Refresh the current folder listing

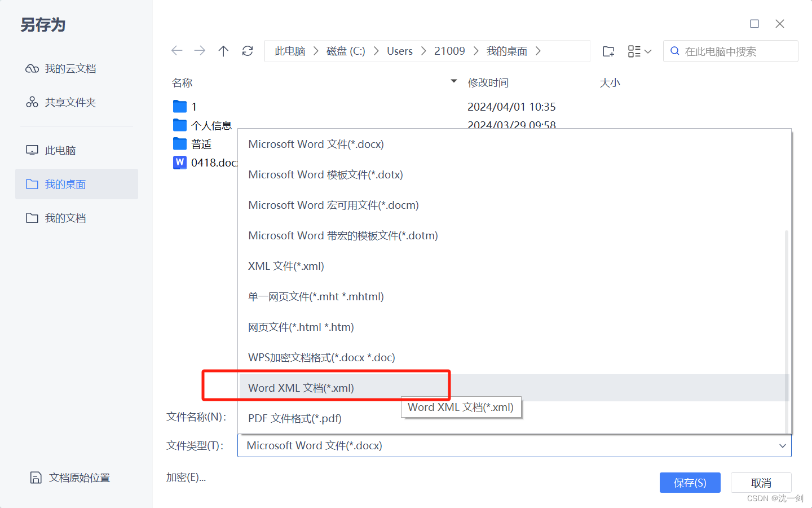[x=248, y=51]
